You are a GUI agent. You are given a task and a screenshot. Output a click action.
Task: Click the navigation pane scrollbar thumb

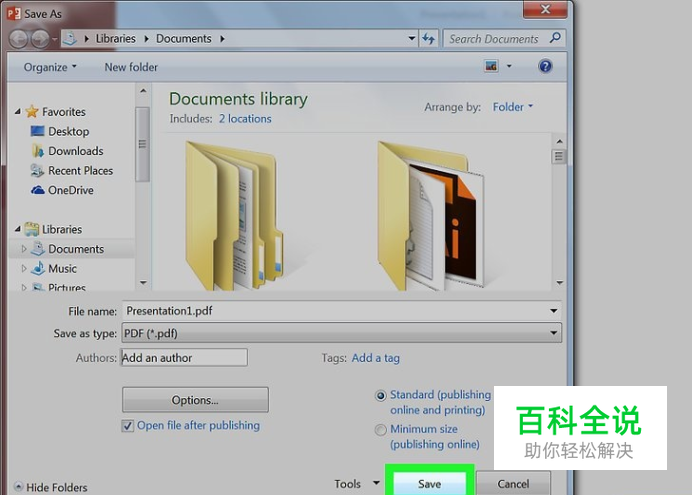[x=142, y=144]
